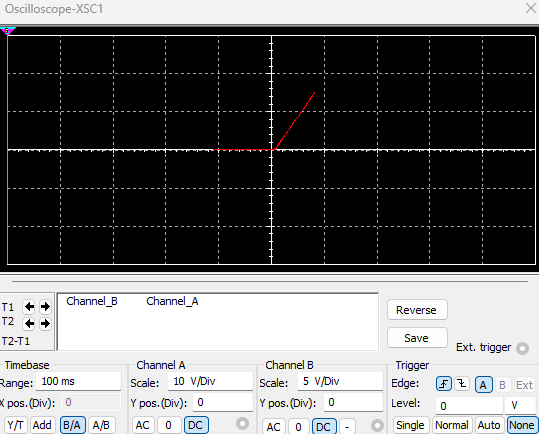The image size is (539, 434).
Task: Set Channel B coupling to DC
Action: tap(323, 426)
